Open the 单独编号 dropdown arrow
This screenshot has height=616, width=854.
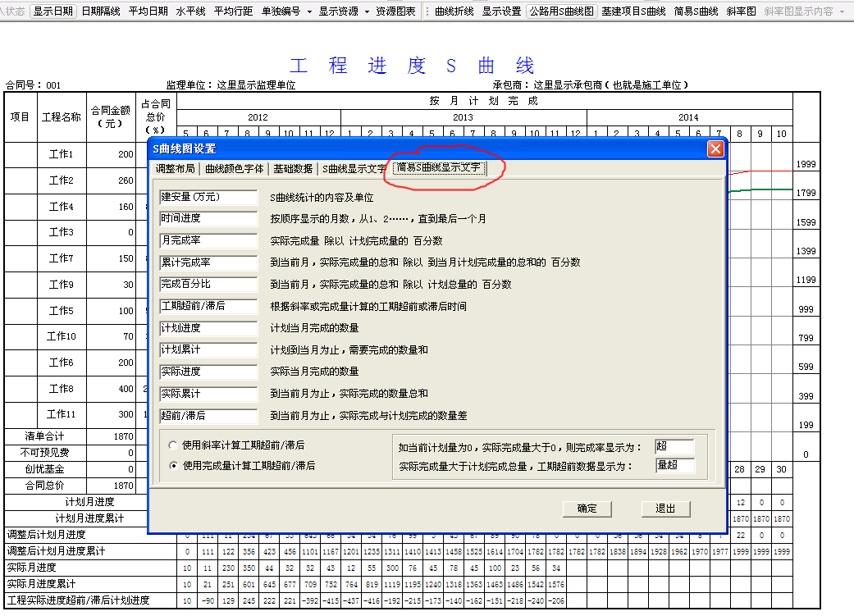309,11
